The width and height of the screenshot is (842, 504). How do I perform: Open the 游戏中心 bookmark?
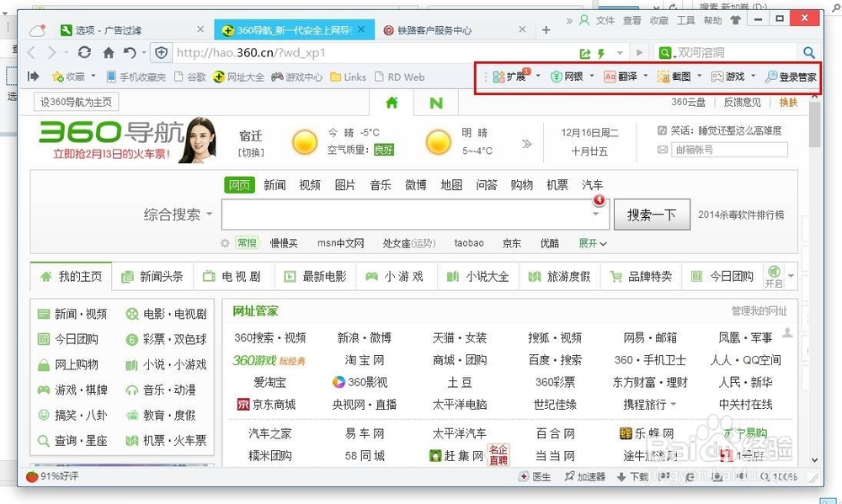(x=296, y=77)
